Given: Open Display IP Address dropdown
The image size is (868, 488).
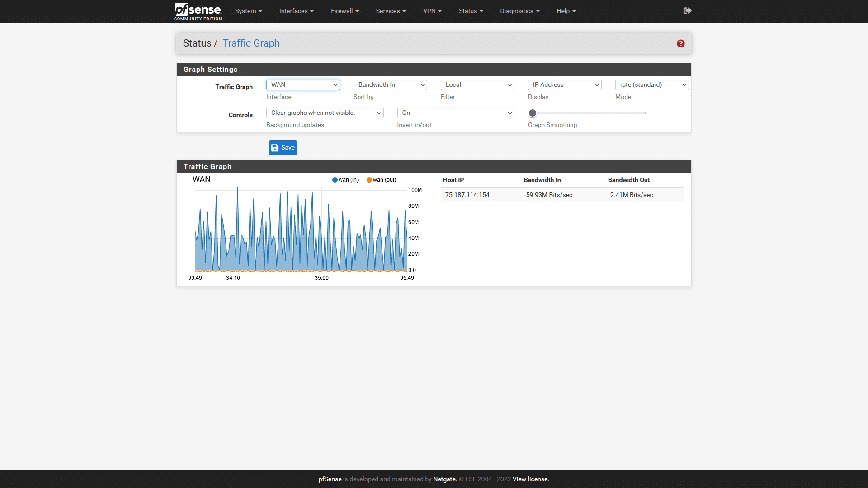Looking at the screenshot, I should coord(564,84).
